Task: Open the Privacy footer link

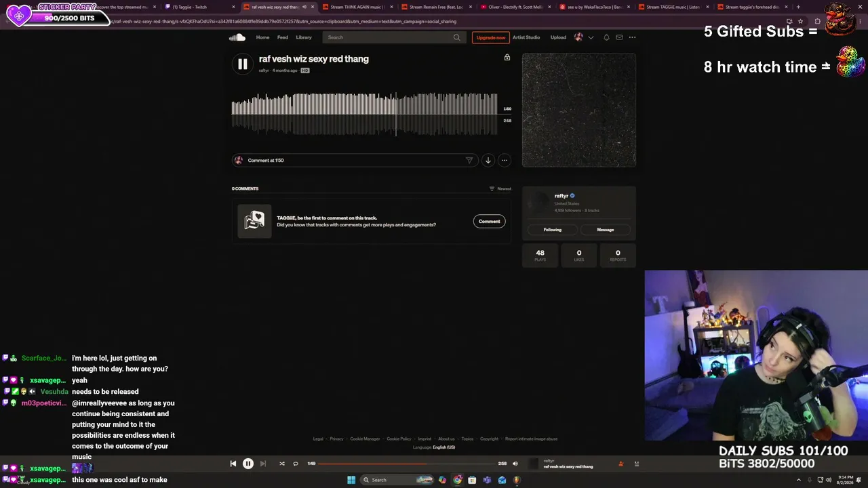Action: (336, 439)
